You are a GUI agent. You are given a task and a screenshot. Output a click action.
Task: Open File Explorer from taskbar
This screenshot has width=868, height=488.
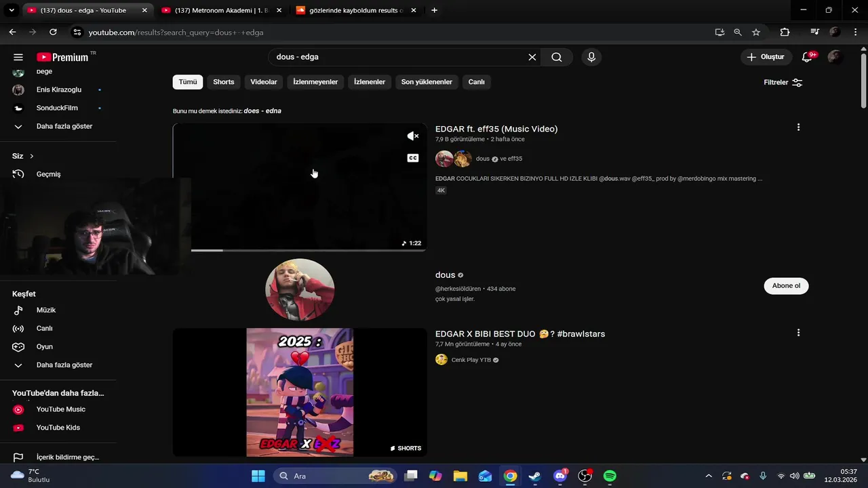460,476
